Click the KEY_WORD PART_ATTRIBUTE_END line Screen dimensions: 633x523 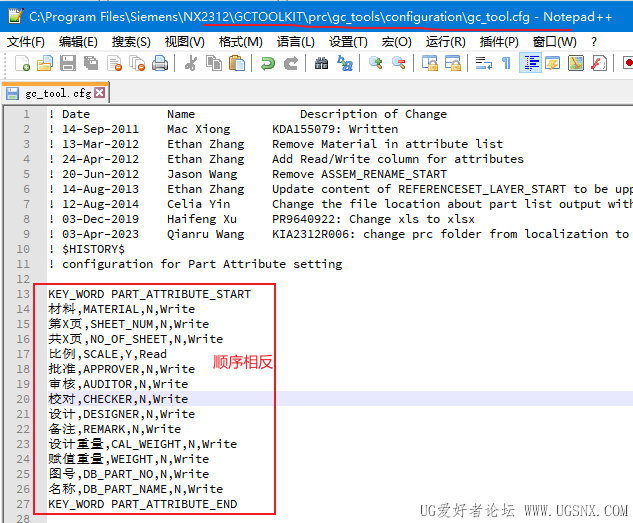(143, 504)
